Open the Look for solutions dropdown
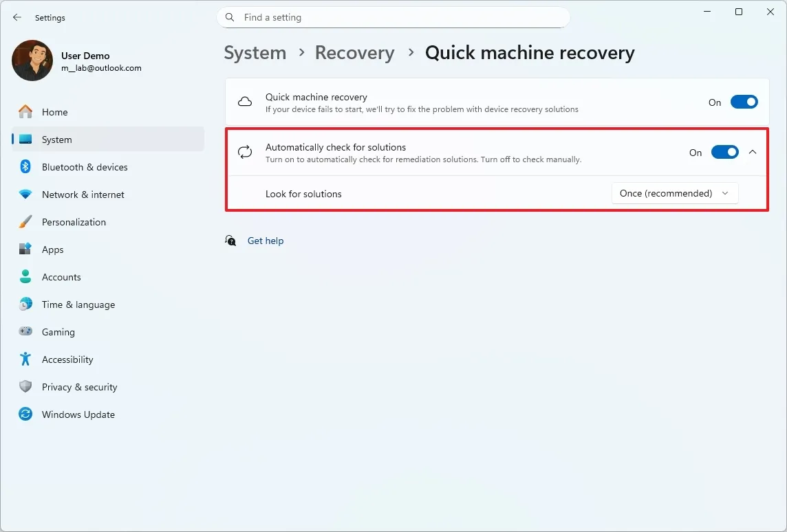This screenshot has height=532, width=787. pyautogui.click(x=674, y=193)
